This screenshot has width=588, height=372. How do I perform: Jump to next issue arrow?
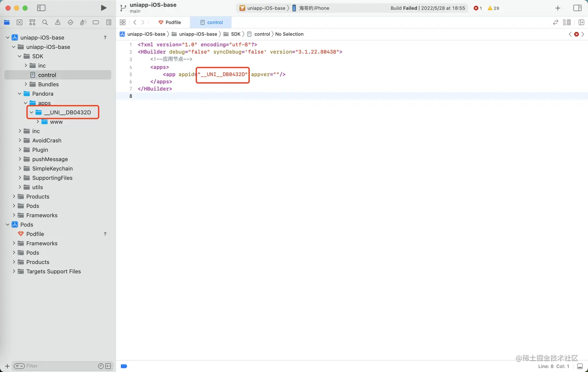click(x=583, y=34)
